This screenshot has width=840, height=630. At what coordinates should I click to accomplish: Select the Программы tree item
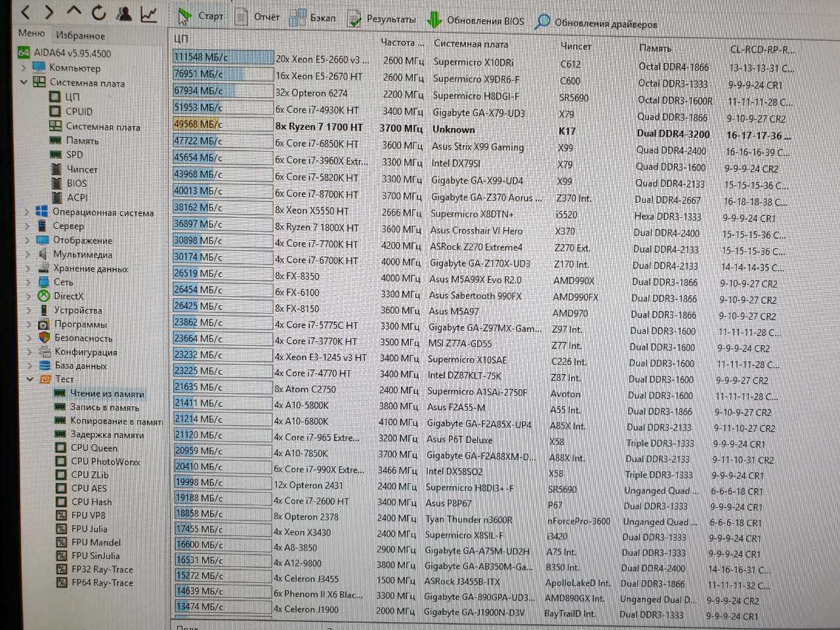point(73,324)
